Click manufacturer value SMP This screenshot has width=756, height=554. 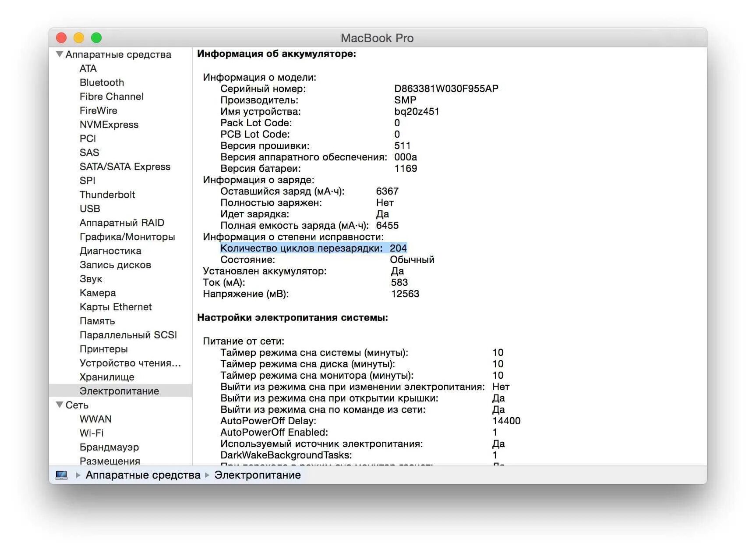[x=405, y=100]
